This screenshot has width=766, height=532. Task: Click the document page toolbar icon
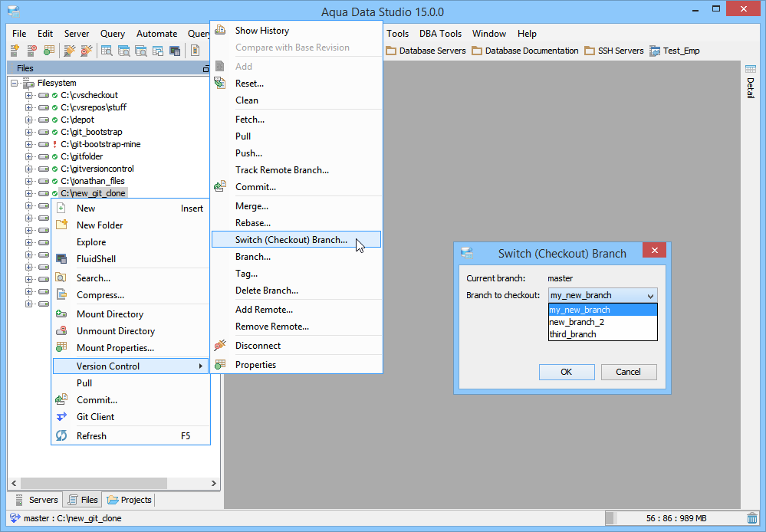point(195,51)
